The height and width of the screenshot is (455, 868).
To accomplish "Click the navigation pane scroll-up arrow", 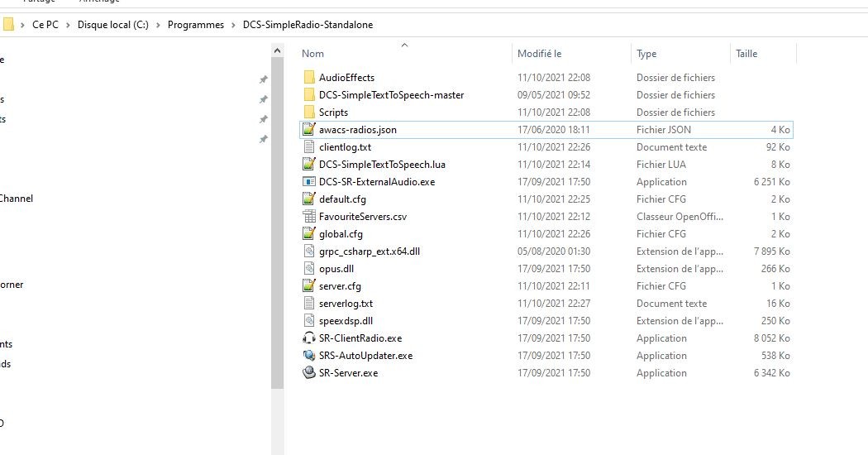I will tap(277, 51).
